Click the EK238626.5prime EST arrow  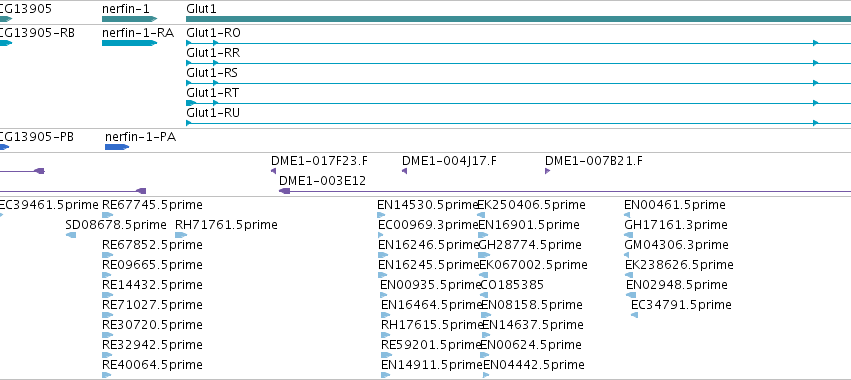click(629, 275)
